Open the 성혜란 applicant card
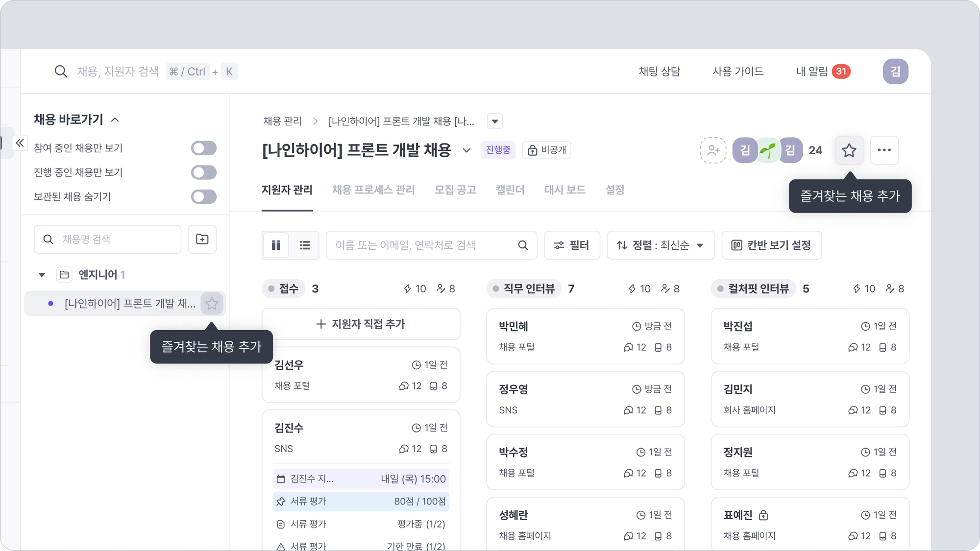The height and width of the screenshot is (551, 980). point(585,524)
